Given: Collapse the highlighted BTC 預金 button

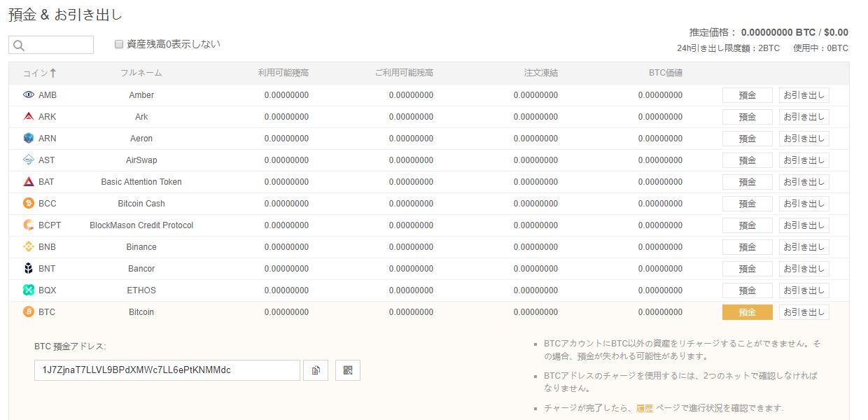Looking at the screenshot, I should point(748,312).
